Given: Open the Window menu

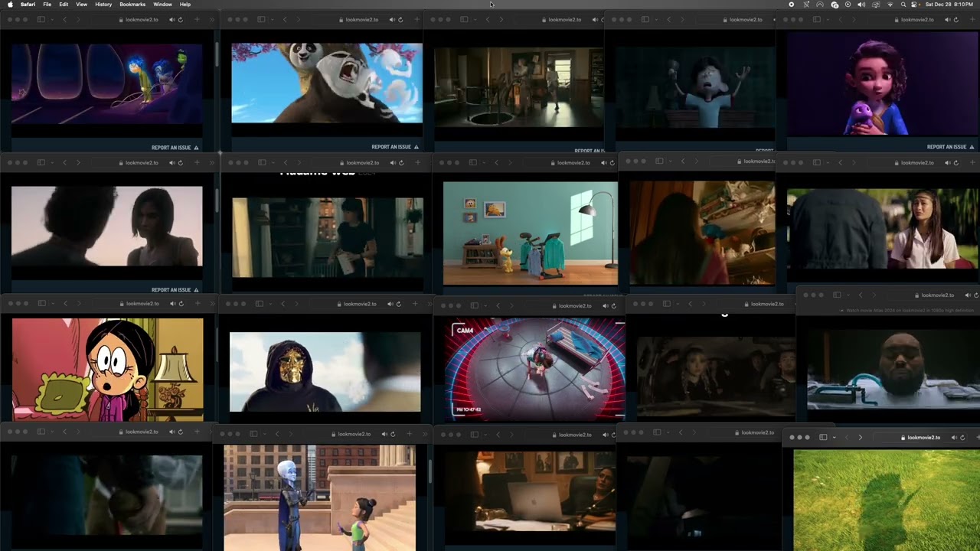Looking at the screenshot, I should pyautogui.click(x=163, y=5).
